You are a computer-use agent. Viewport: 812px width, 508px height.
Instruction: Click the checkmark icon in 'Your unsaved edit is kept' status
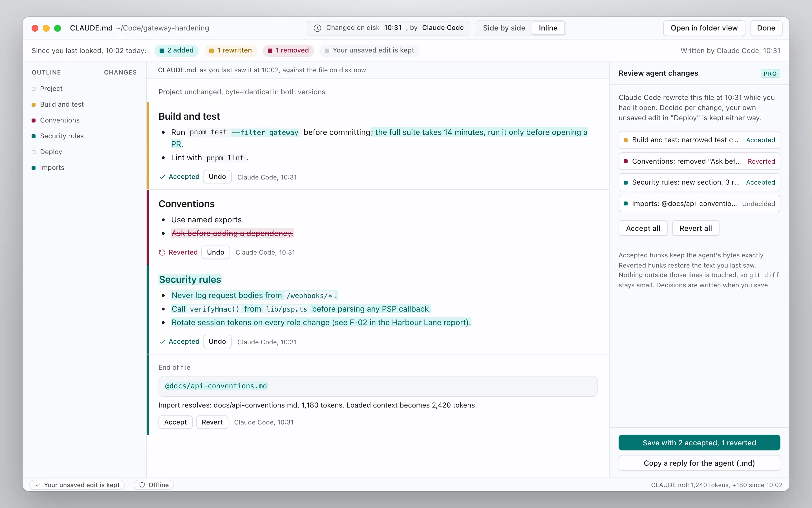[38, 485]
